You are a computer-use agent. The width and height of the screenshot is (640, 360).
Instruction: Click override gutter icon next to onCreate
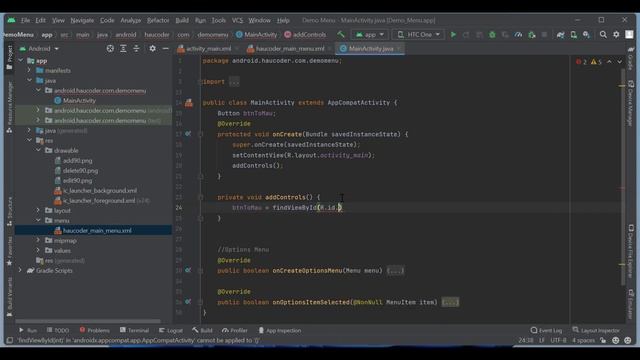point(188,134)
